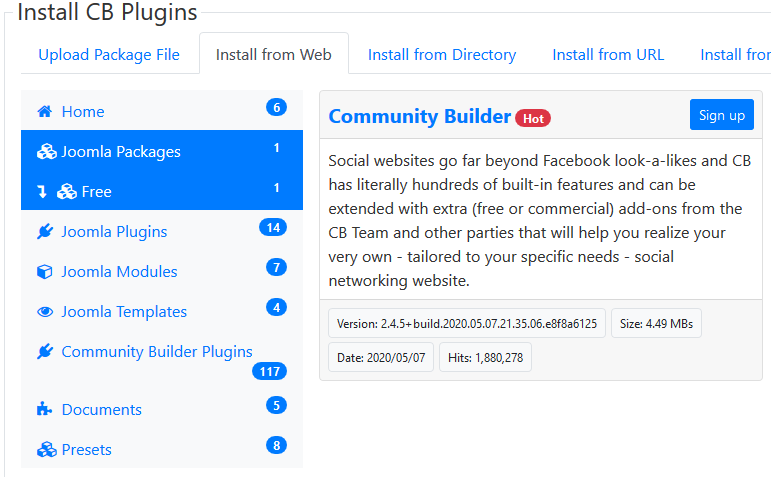Click the Date: 2020/05/07 label
771x477 pixels.
click(381, 357)
